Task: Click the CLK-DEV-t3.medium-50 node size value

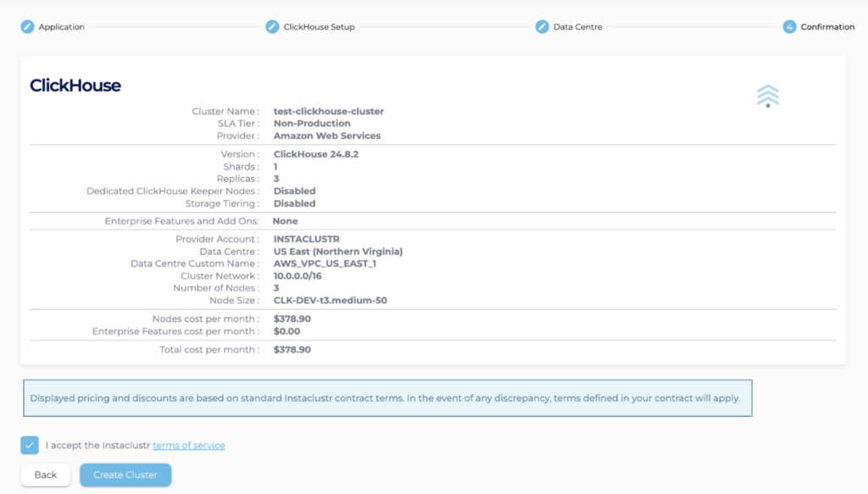Action: [330, 300]
